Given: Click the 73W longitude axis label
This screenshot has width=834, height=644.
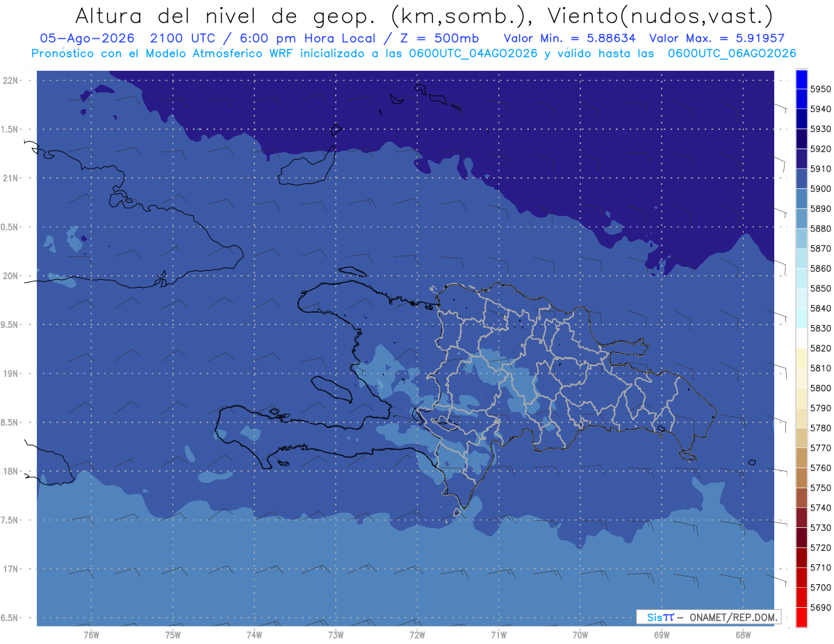Looking at the screenshot, I should coord(335,635).
